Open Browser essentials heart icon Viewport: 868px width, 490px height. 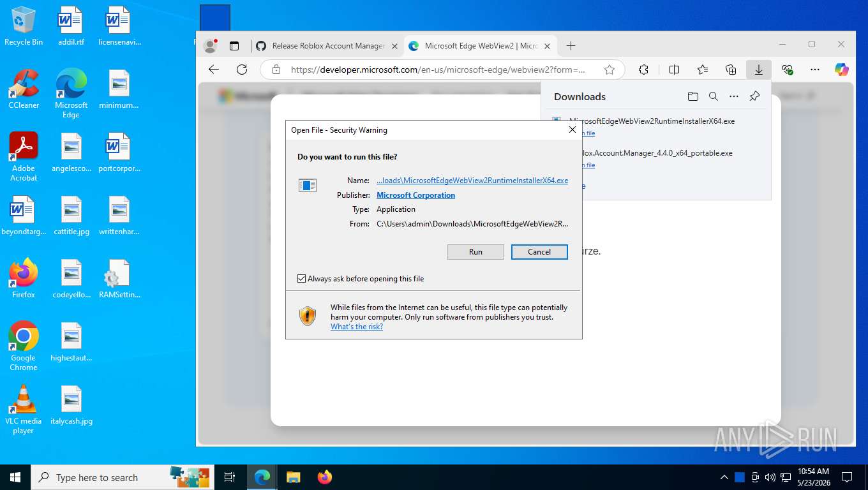point(787,70)
